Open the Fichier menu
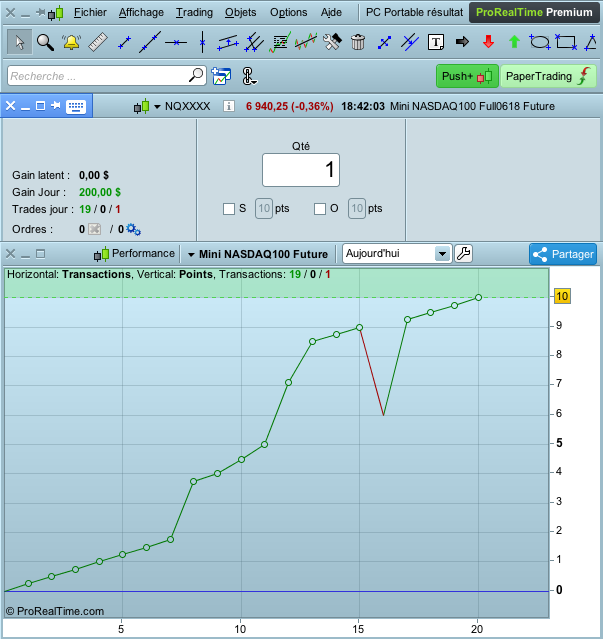The height and width of the screenshot is (639, 603). 90,13
